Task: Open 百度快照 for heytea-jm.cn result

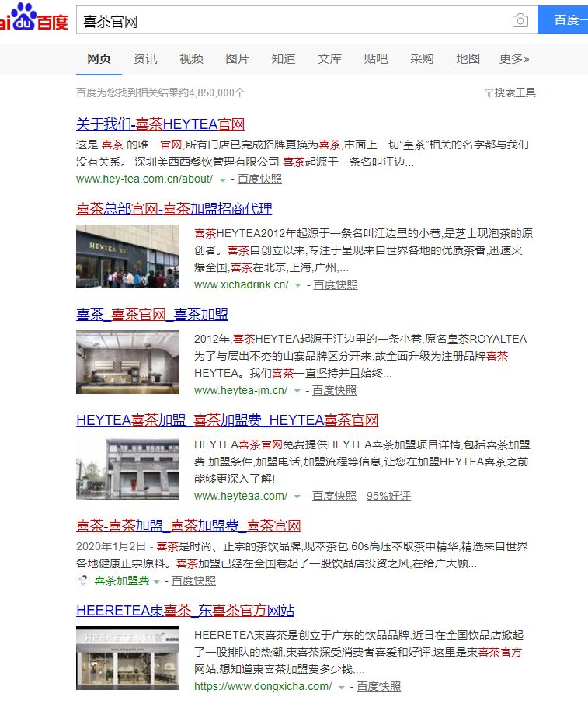Action: click(335, 390)
